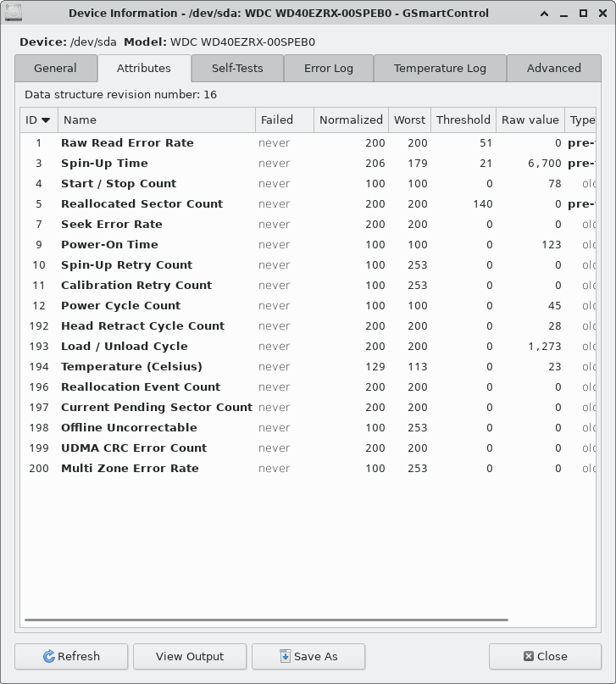Image resolution: width=616 pixels, height=684 pixels.
Task: Select Temperature (Celsius) attribute
Action: [308, 367]
